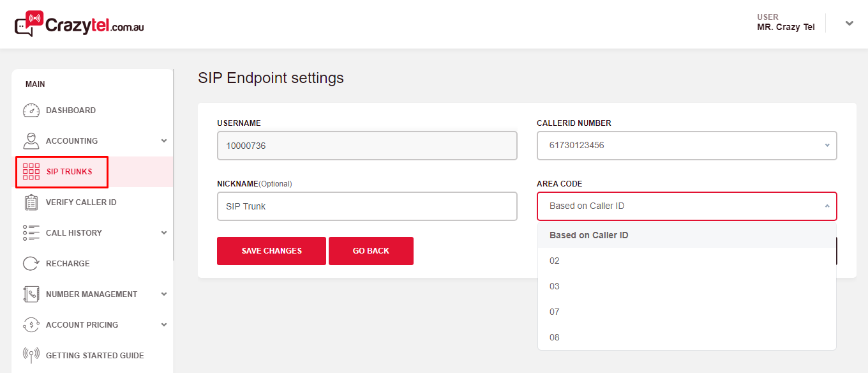Click the Recharge circular arrow icon
868x373 pixels.
tap(31, 264)
